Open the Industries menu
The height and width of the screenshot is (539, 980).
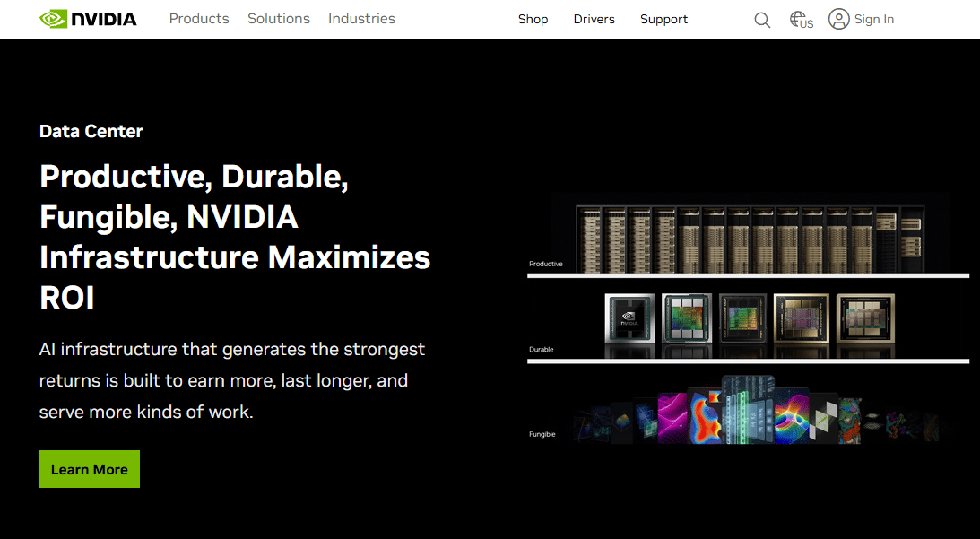coord(362,19)
